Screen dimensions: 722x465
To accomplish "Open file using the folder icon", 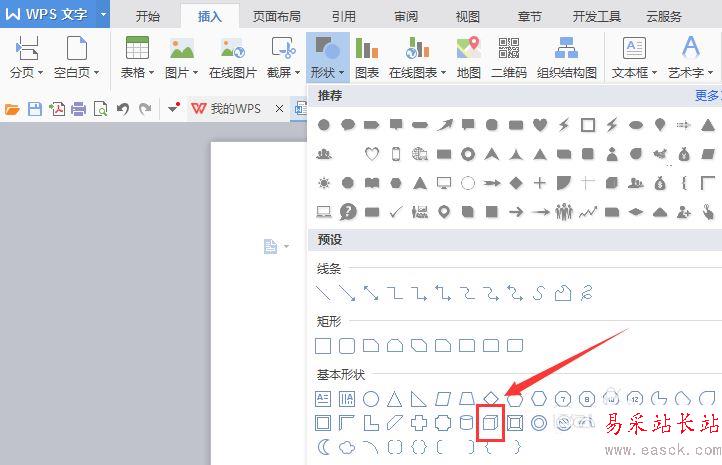I will [12, 109].
